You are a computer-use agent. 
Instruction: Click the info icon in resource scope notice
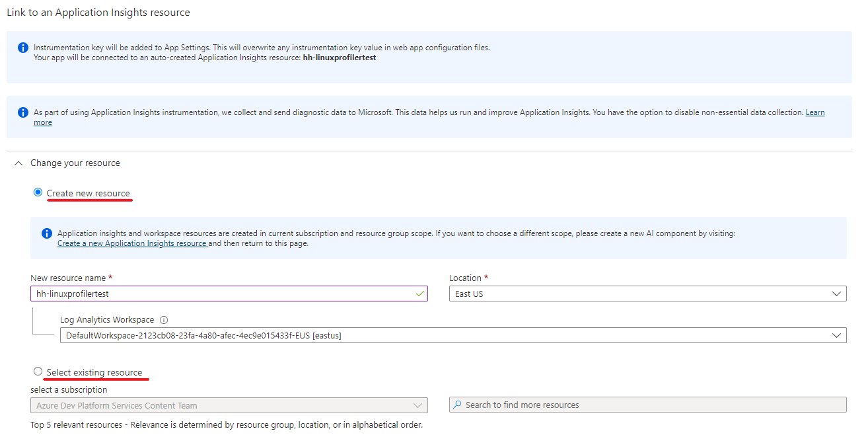[x=47, y=233]
